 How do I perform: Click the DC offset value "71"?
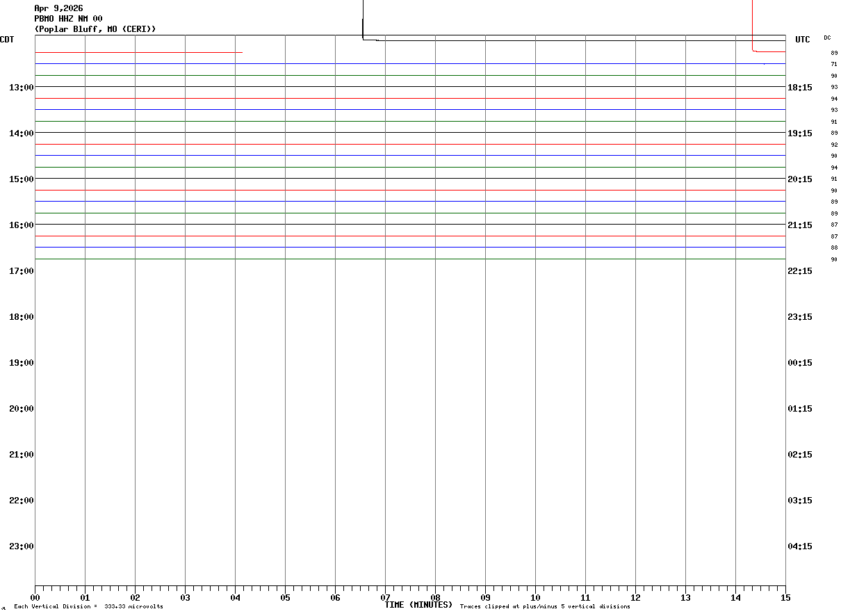pos(834,64)
